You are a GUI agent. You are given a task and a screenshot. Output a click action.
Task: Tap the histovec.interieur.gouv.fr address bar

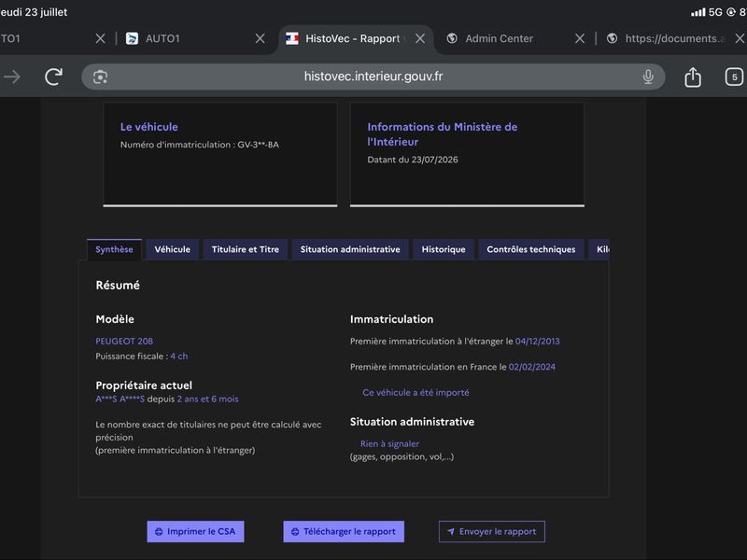(x=373, y=77)
